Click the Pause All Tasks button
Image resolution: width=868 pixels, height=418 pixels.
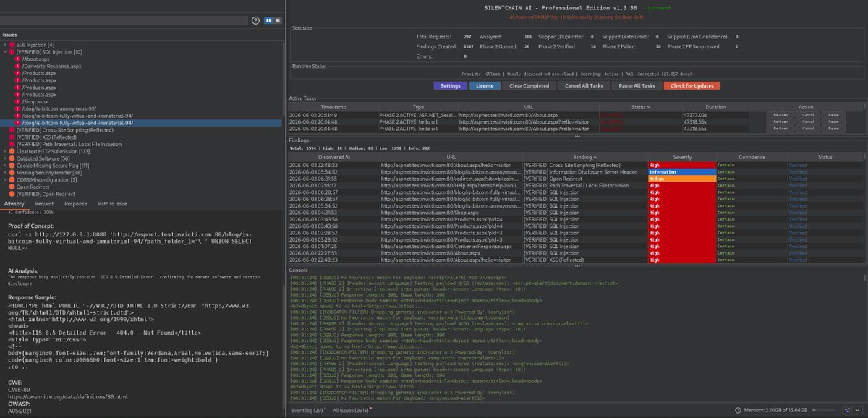tap(637, 86)
